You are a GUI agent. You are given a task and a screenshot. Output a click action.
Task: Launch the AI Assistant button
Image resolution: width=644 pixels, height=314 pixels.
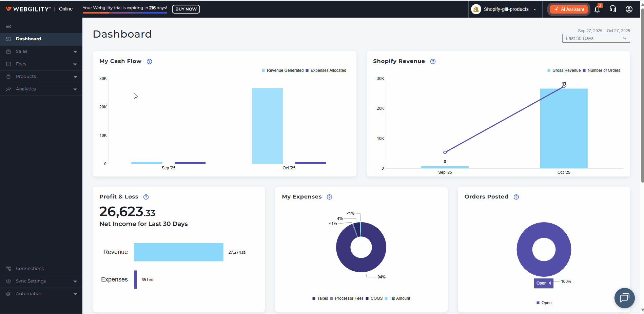(x=569, y=9)
